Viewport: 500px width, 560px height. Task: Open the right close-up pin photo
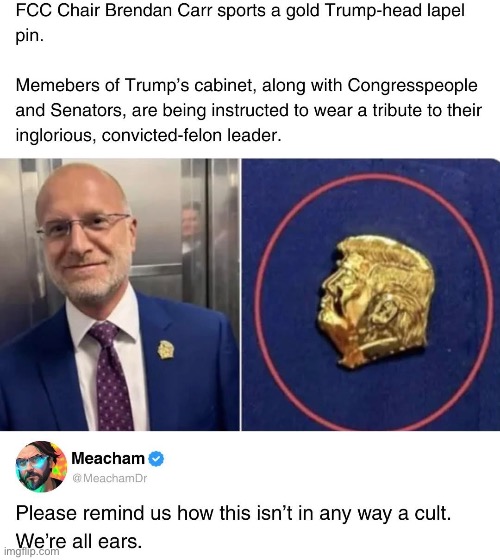pyautogui.click(x=371, y=294)
